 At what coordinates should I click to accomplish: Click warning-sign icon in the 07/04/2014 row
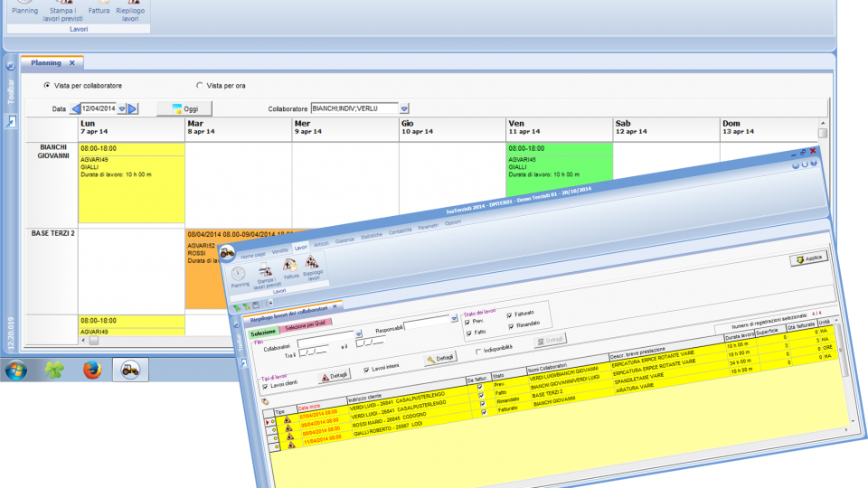click(x=287, y=420)
